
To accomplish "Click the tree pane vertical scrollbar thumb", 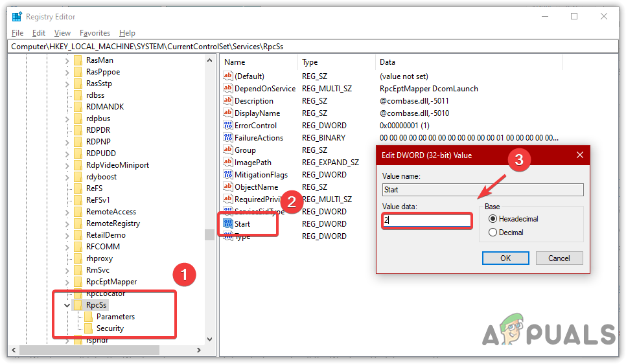I will coord(209,234).
